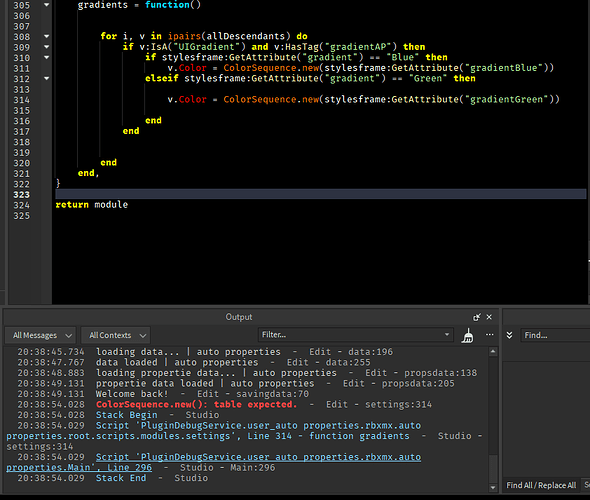Collapse the for loop fold at line 308
The width and height of the screenshot is (590, 500).
pos(47,36)
